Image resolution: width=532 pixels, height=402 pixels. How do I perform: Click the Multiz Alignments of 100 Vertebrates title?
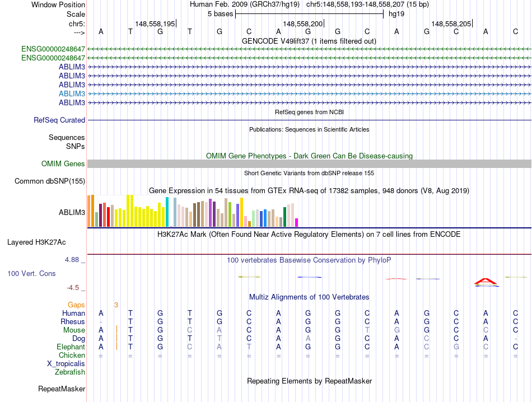click(309, 297)
